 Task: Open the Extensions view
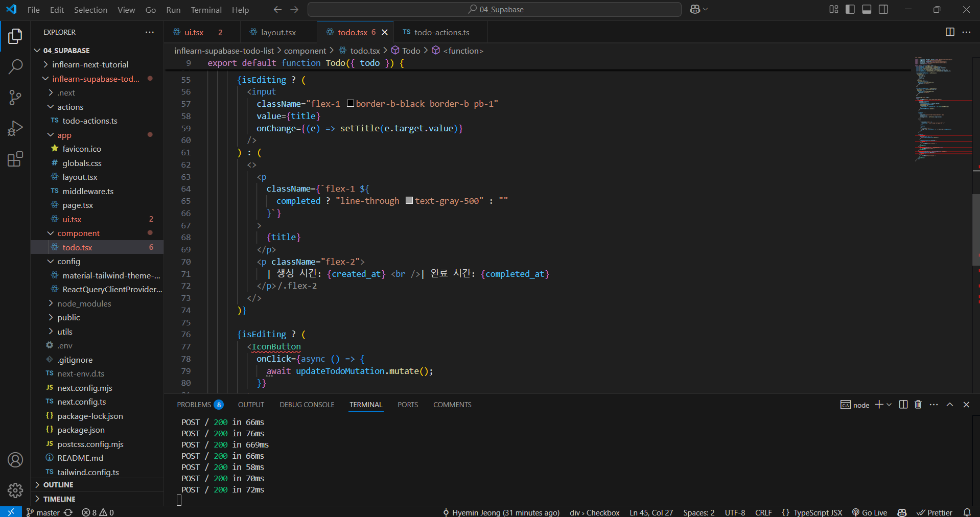pyautogui.click(x=15, y=159)
